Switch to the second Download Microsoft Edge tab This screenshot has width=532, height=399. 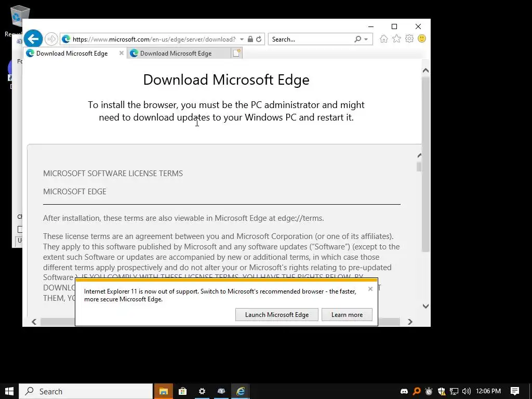point(179,54)
